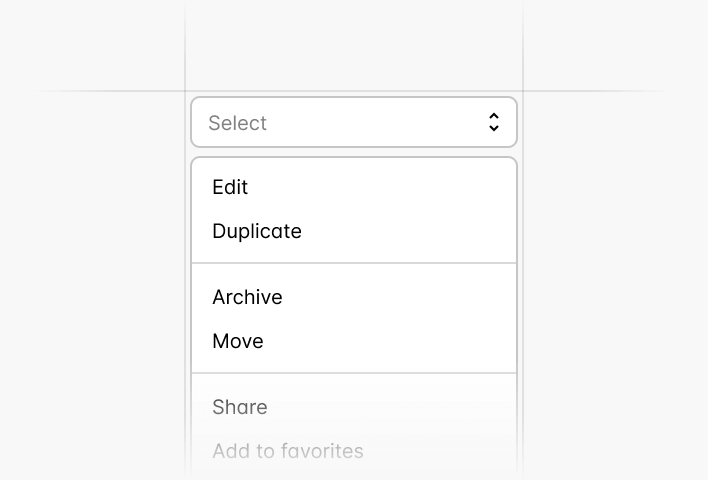
Task: Click the Select placeholder text
Action: pyautogui.click(x=238, y=123)
